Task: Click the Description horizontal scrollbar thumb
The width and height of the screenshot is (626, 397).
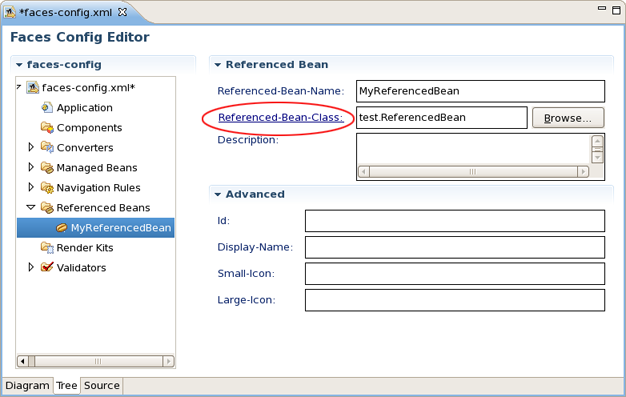Action: [x=473, y=172]
